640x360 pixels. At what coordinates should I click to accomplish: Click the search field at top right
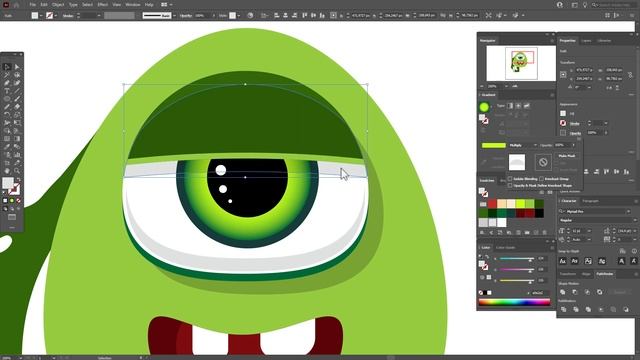614,4
